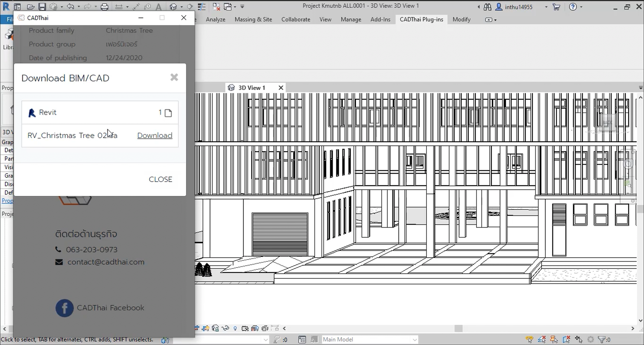Select the Measure tool icon
Screen dimensions: 644x345
point(119,7)
